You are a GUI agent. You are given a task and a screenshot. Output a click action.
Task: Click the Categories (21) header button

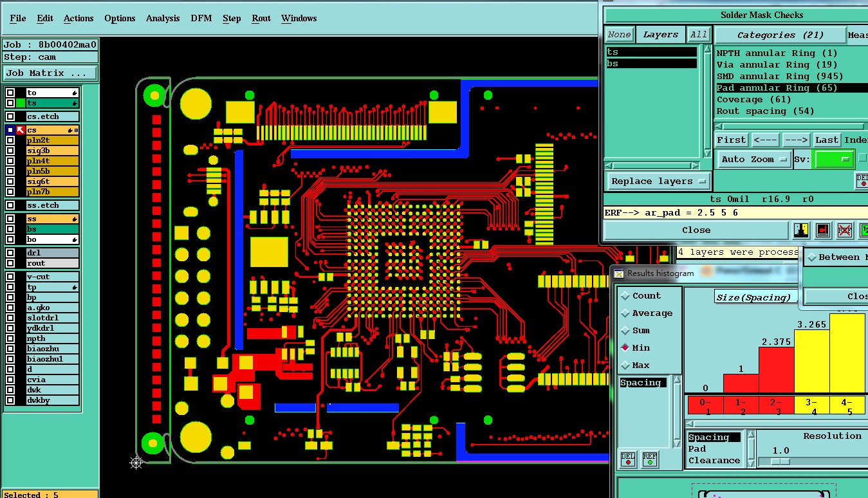(780, 35)
